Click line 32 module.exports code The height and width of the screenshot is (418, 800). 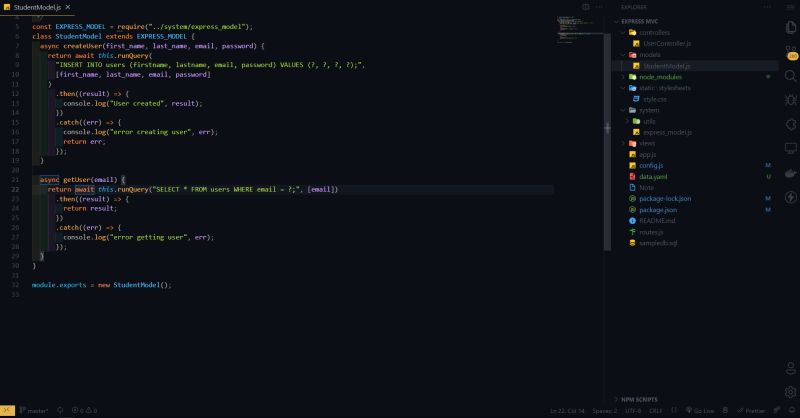pyautogui.click(x=102, y=285)
